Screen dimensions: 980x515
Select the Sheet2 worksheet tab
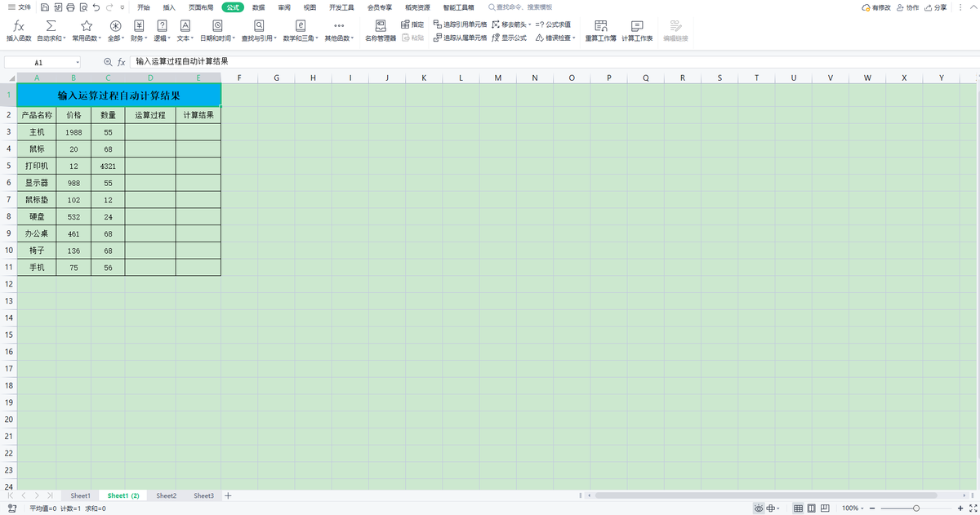pos(167,495)
